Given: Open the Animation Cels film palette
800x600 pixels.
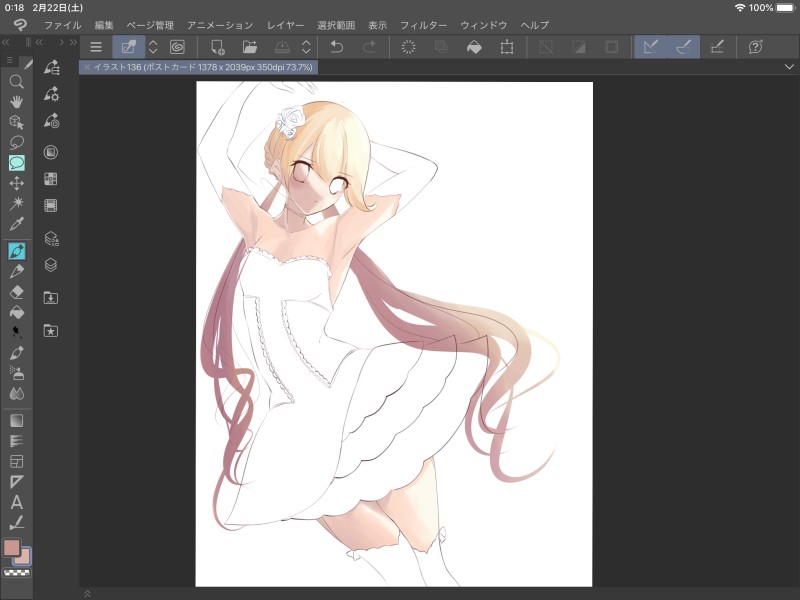Looking at the screenshot, I should pos(51,206).
